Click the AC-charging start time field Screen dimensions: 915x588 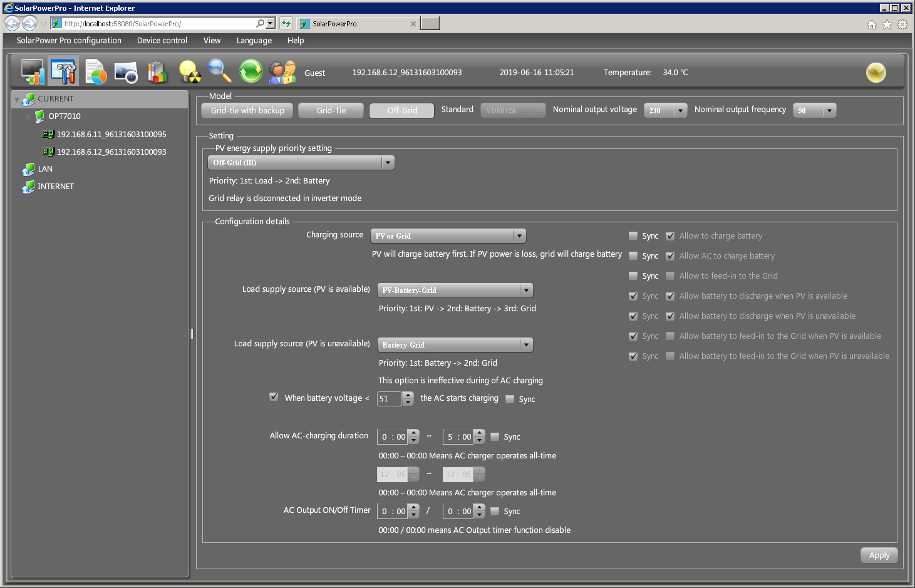coord(393,437)
